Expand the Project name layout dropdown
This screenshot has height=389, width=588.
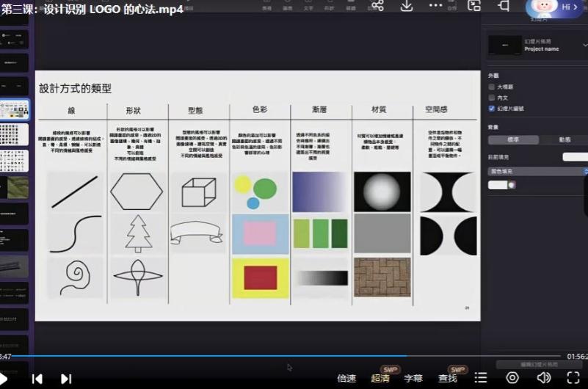click(584, 46)
